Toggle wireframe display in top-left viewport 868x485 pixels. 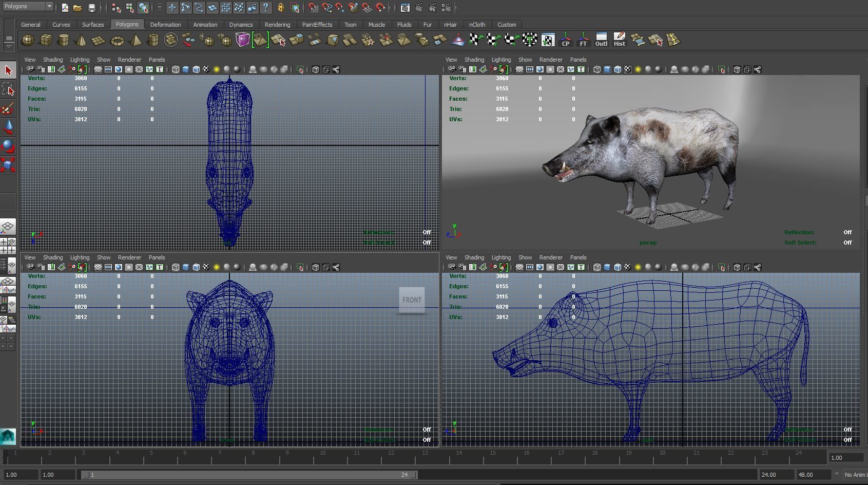coord(176,69)
